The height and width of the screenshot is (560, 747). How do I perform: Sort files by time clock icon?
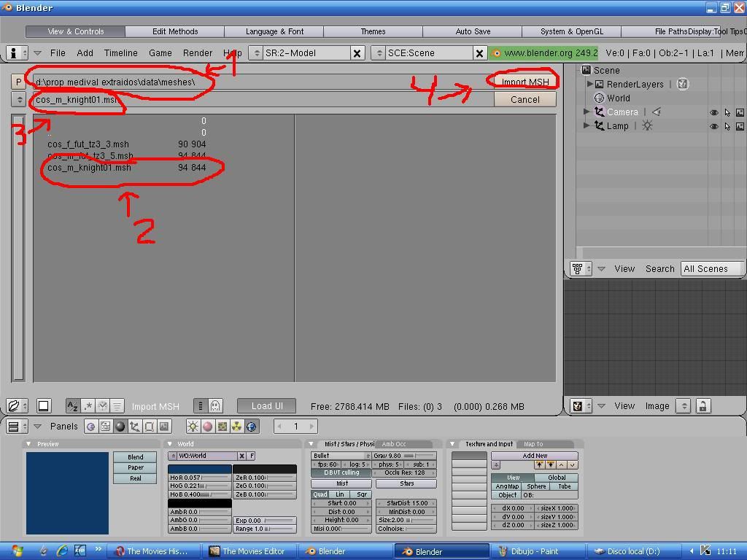point(102,406)
